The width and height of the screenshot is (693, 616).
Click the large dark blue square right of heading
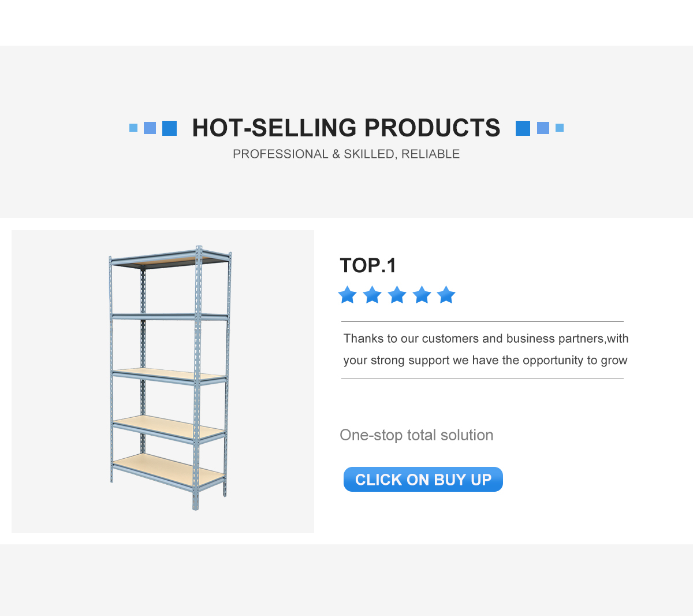(523, 128)
